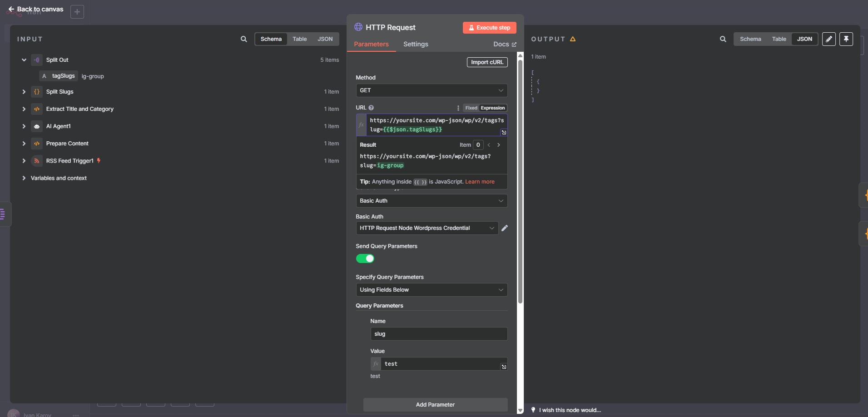Select Schema view in INPUT panel

point(271,39)
